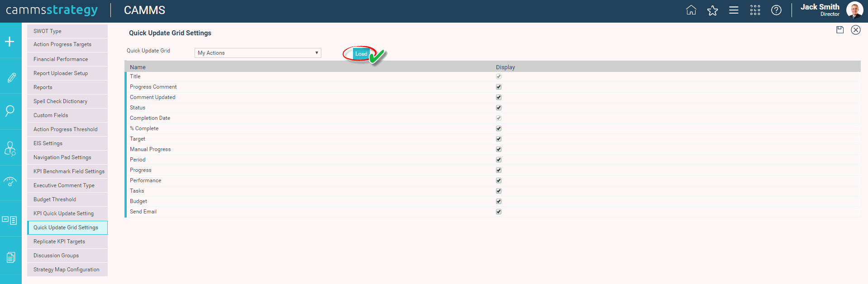The height and width of the screenshot is (284, 868).
Task: Open the favourites star icon
Action: (x=712, y=10)
